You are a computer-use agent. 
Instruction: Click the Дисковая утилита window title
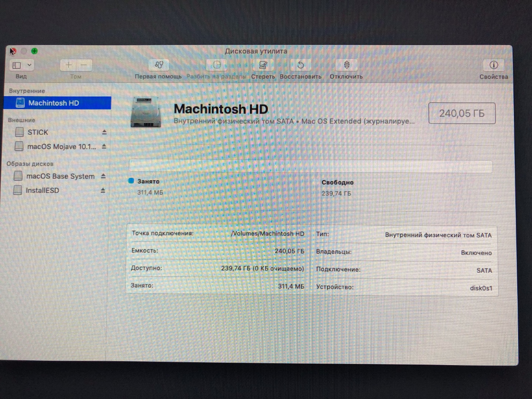256,51
